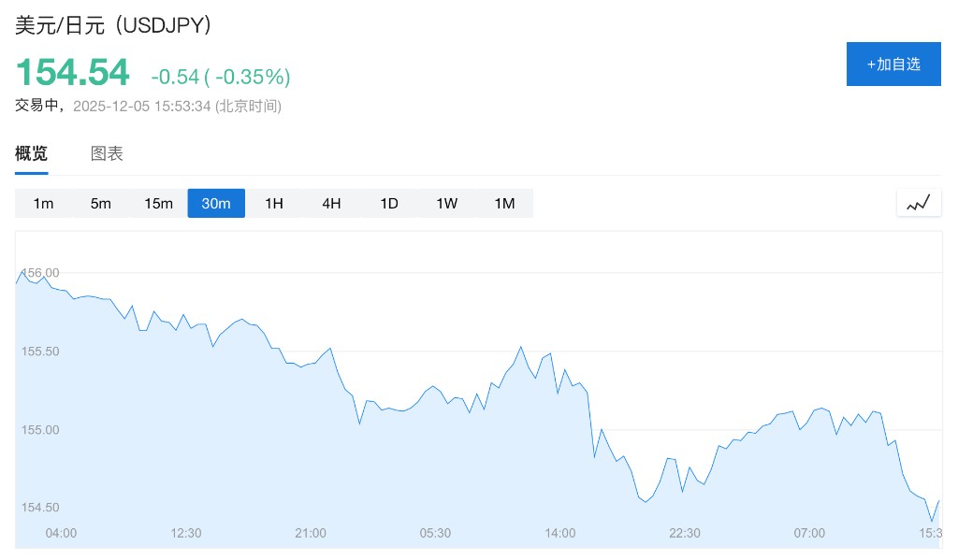958x560 pixels.
Task: Set the chart to 1D period
Action: point(389,204)
